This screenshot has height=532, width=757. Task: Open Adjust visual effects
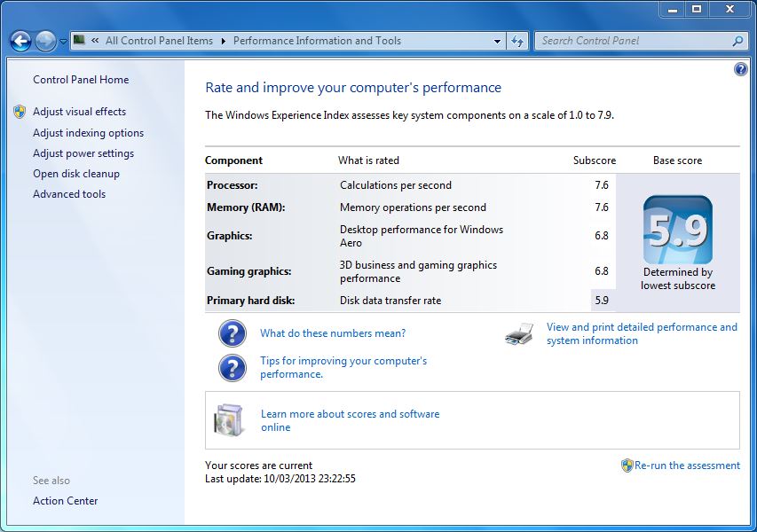(79, 112)
